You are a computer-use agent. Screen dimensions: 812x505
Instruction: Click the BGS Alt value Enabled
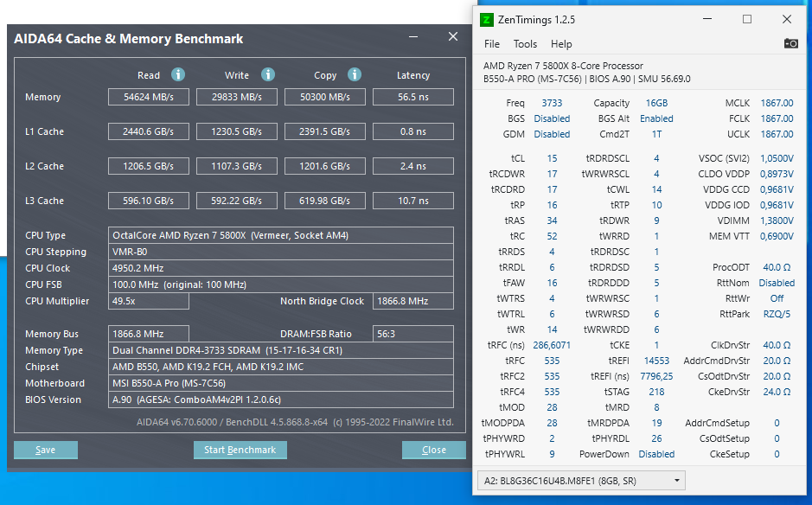pos(656,118)
